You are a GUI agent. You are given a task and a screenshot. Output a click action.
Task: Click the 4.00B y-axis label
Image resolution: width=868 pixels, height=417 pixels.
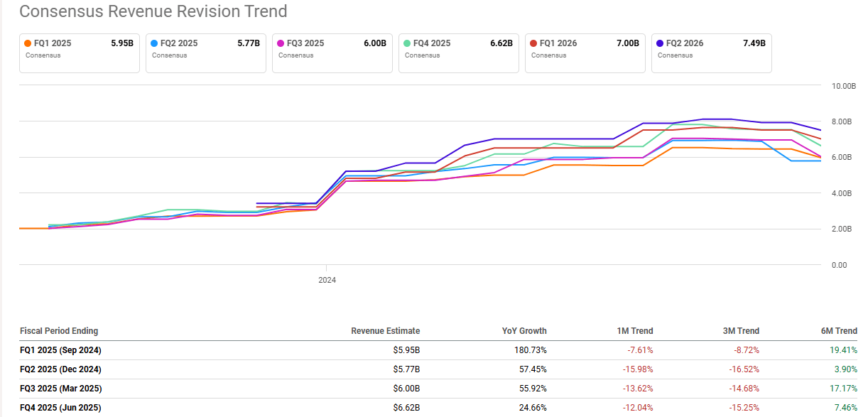pos(842,193)
